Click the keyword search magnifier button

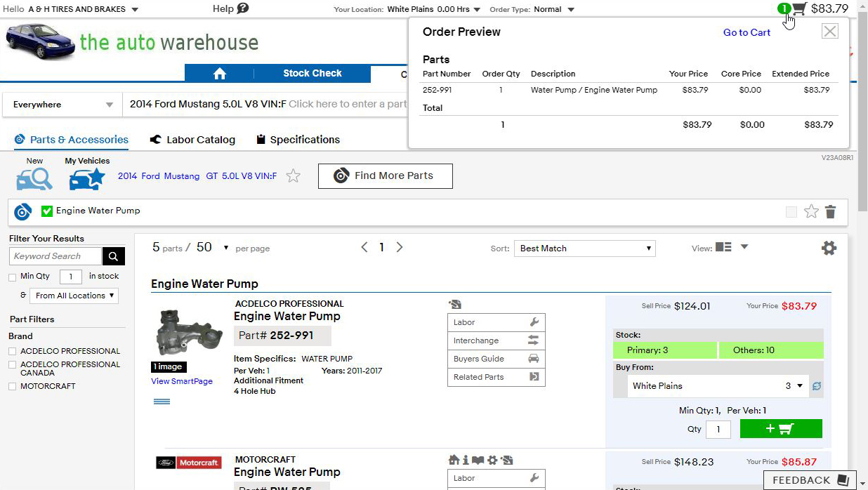(x=114, y=256)
